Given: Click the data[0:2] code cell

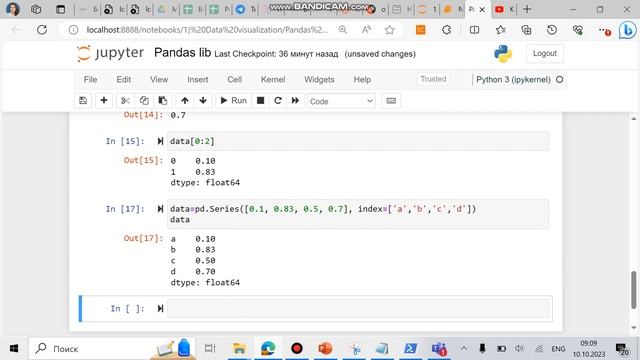Looking at the screenshot, I should point(358,141).
